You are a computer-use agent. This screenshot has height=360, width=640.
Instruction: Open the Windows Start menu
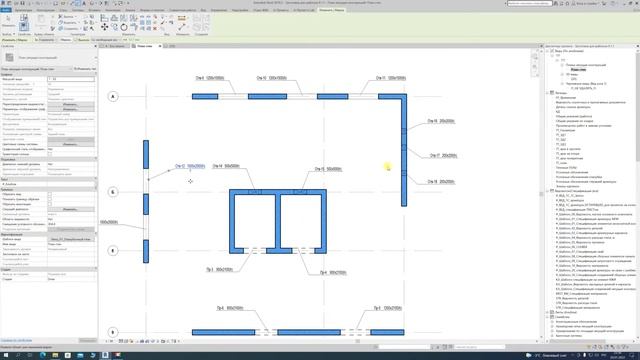point(5,355)
